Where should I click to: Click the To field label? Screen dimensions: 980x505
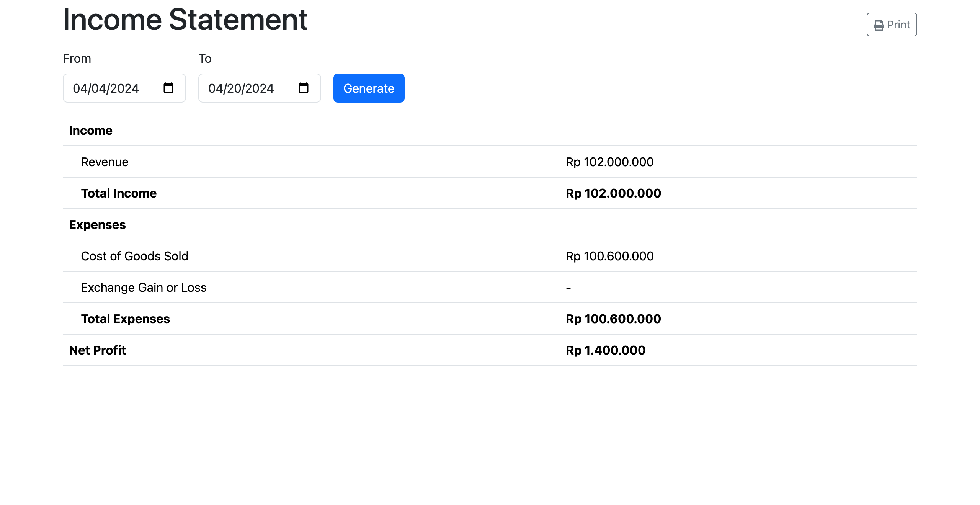(205, 59)
